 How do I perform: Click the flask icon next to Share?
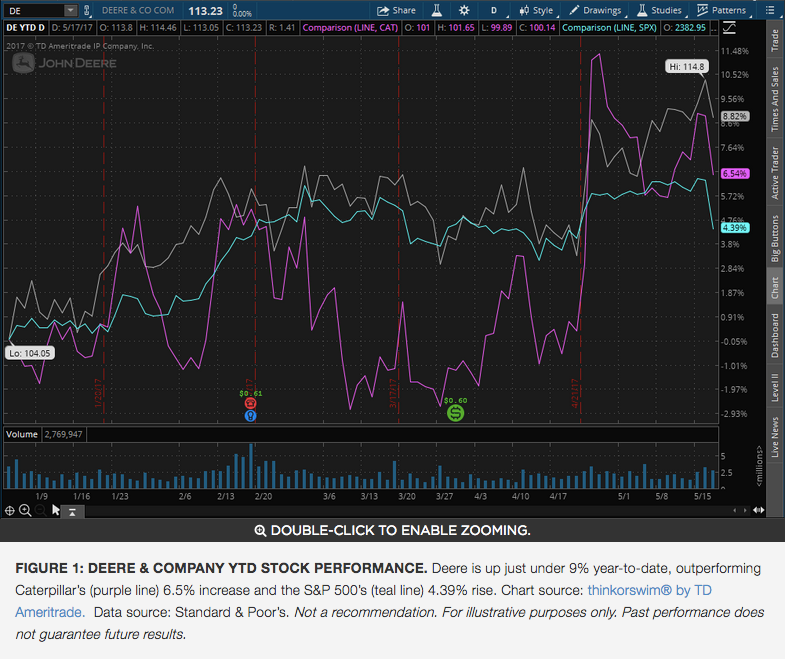[437, 11]
